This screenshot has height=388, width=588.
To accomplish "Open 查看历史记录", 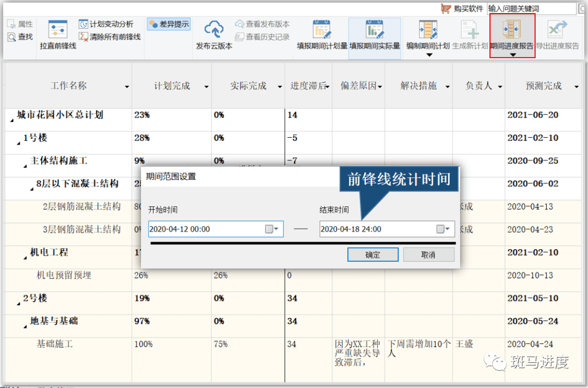I will [x=262, y=37].
